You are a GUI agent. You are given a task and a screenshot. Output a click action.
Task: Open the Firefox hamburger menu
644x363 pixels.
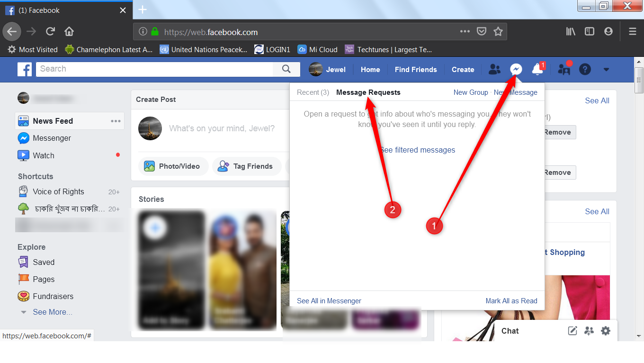[633, 32]
